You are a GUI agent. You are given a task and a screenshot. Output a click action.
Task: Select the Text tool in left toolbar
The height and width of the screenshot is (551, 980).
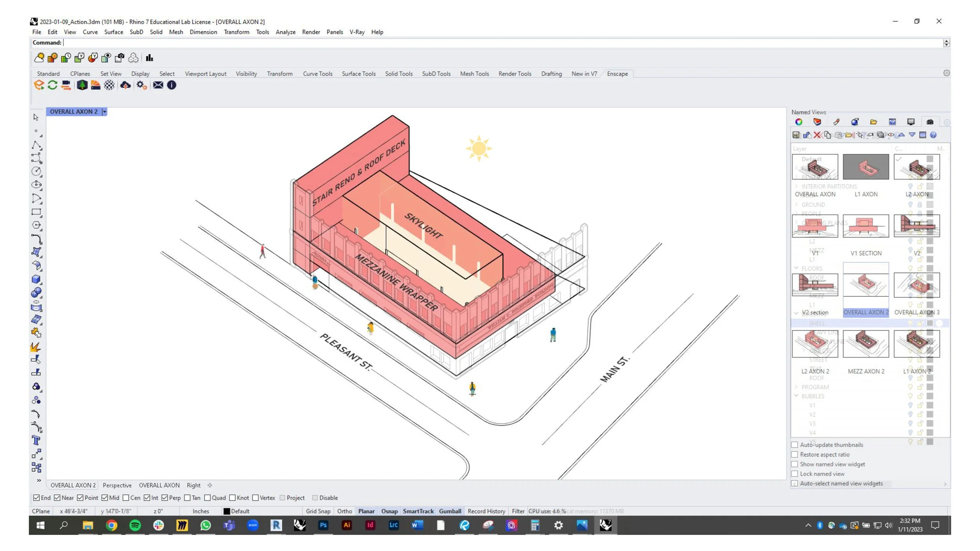36,440
